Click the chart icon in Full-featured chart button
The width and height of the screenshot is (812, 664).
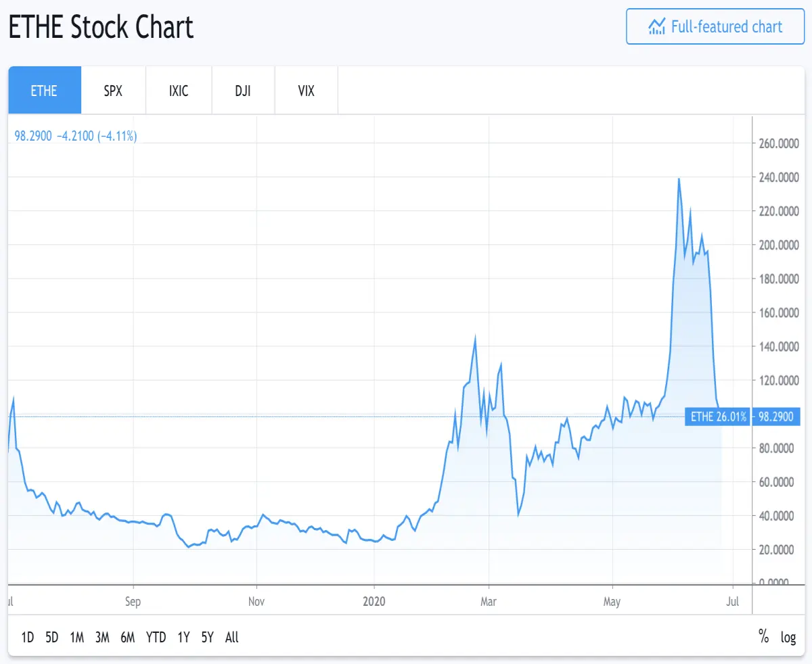coord(656,26)
